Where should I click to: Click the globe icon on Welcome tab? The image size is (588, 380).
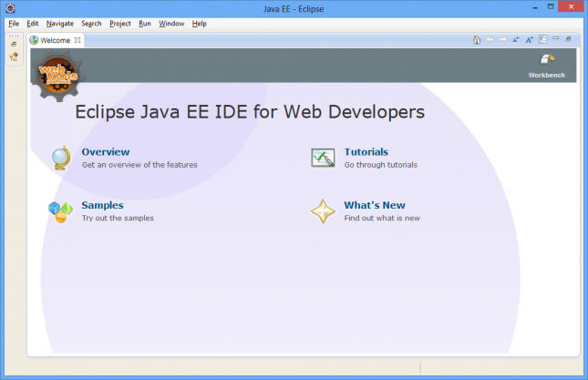point(34,40)
